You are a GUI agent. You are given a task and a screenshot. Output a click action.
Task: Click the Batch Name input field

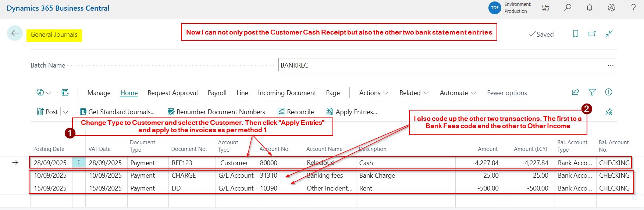coord(441,65)
